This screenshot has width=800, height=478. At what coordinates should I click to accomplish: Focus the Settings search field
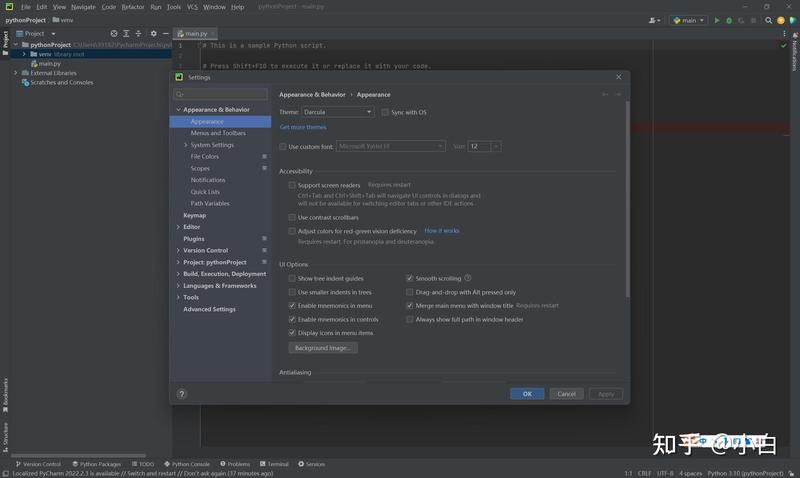coord(220,94)
